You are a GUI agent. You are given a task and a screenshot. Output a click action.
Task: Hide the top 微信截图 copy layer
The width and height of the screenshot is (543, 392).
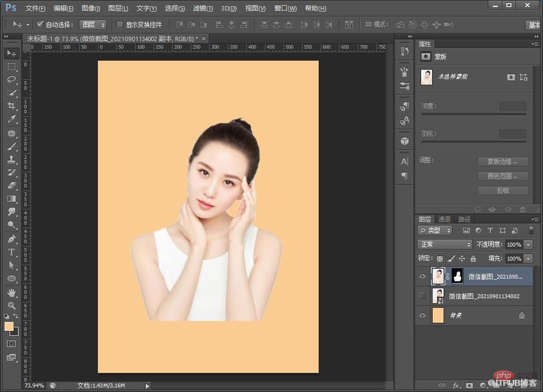pos(422,276)
